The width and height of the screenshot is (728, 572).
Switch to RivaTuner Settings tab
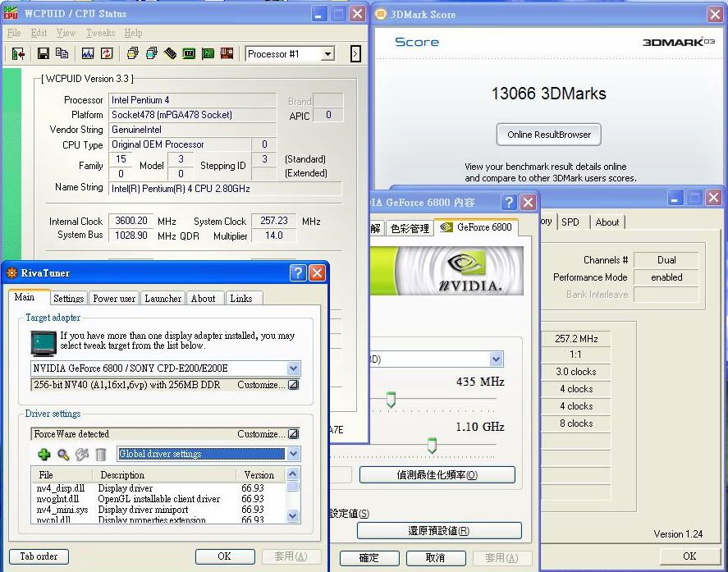click(69, 299)
